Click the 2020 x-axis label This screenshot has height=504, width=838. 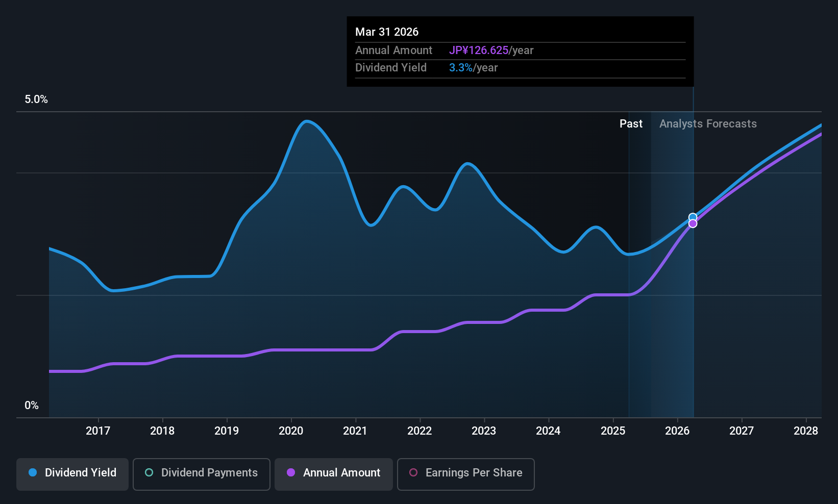coord(291,431)
